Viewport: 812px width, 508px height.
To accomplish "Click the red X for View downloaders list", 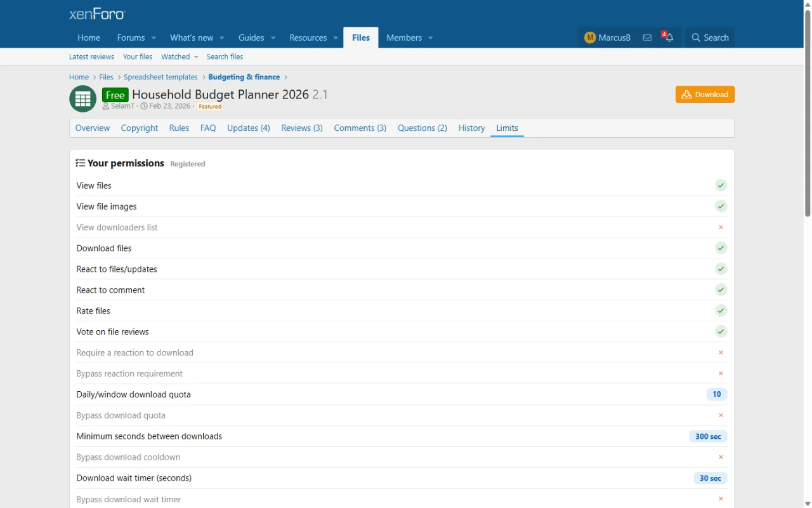I will [x=721, y=227].
